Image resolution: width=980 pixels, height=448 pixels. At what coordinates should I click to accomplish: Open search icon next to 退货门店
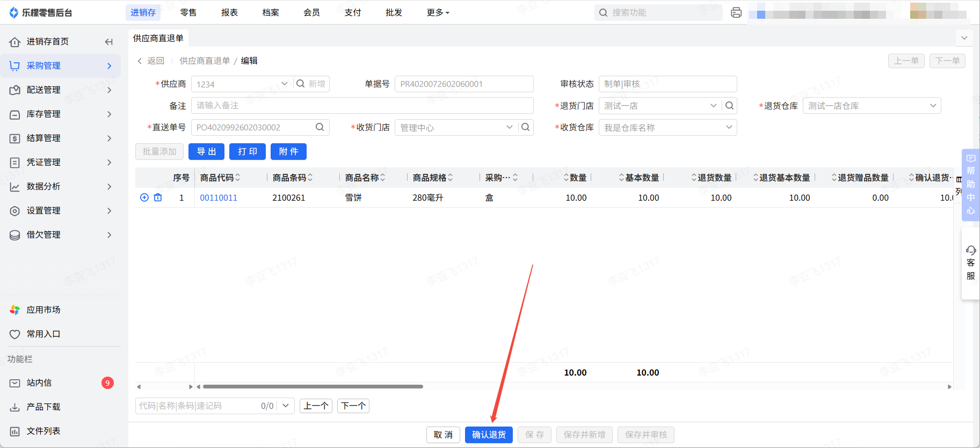tap(729, 106)
